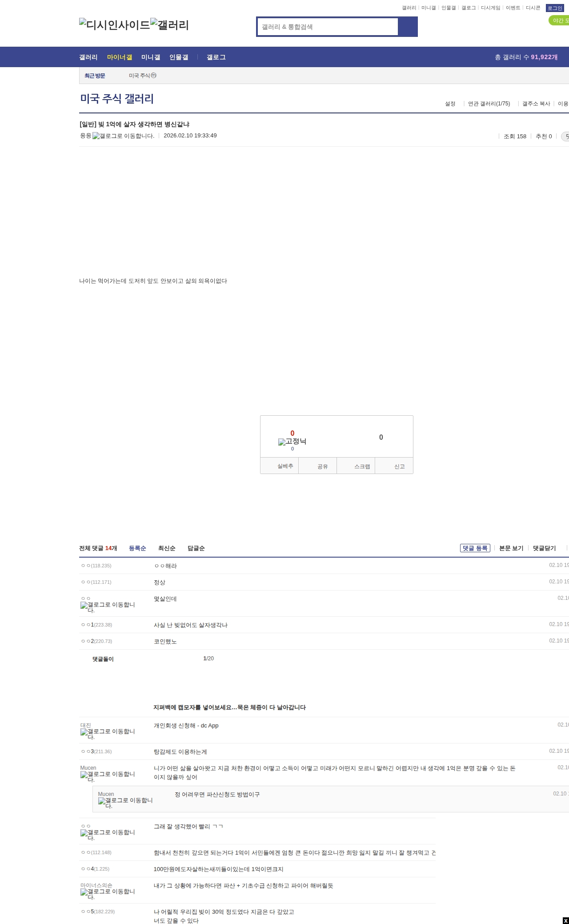Open gallog icon of 그래 잘 생각했어 commenter
The width and height of the screenshot is (569, 924).
(x=108, y=835)
